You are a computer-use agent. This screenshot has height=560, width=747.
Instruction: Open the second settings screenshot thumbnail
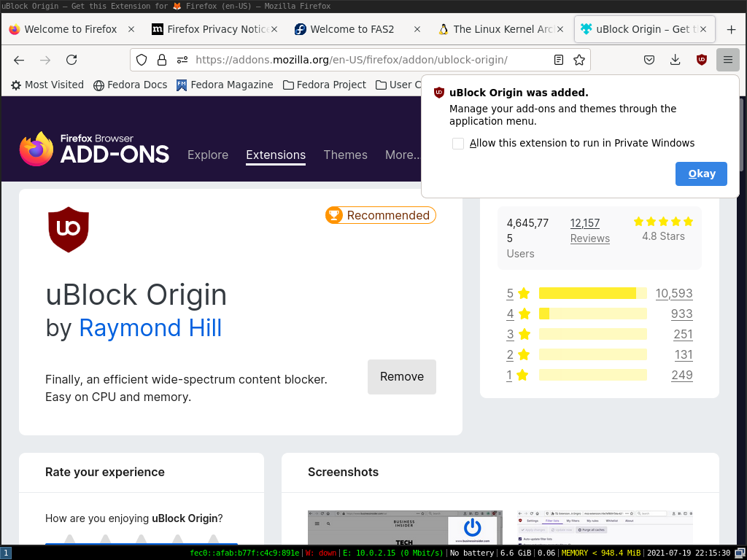tap(605, 528)
